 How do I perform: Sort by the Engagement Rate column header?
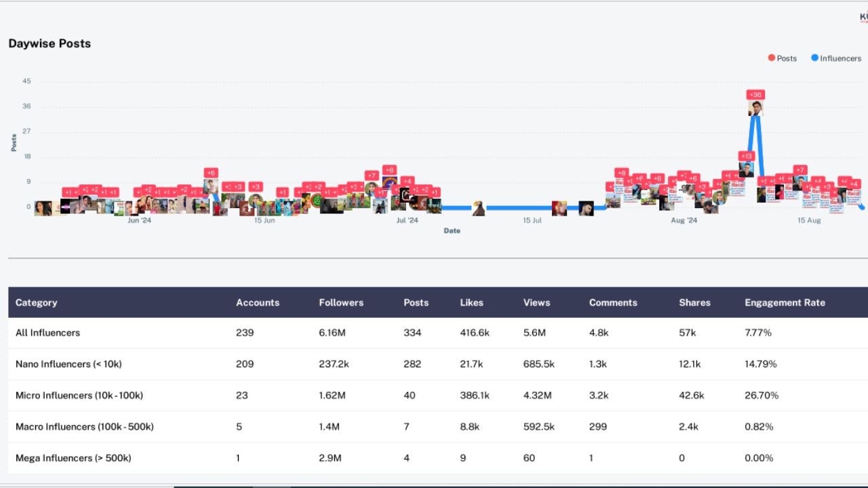tap(785, 303)
